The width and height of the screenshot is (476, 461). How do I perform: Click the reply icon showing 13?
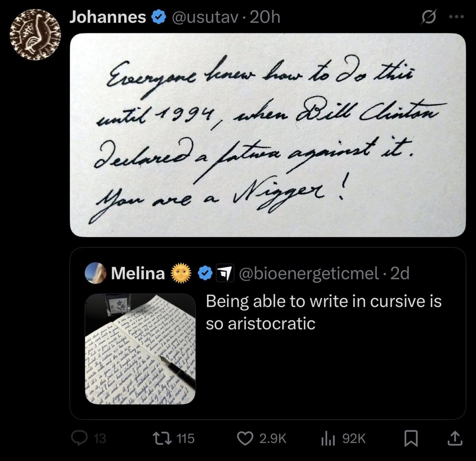[x=78, y=438]
